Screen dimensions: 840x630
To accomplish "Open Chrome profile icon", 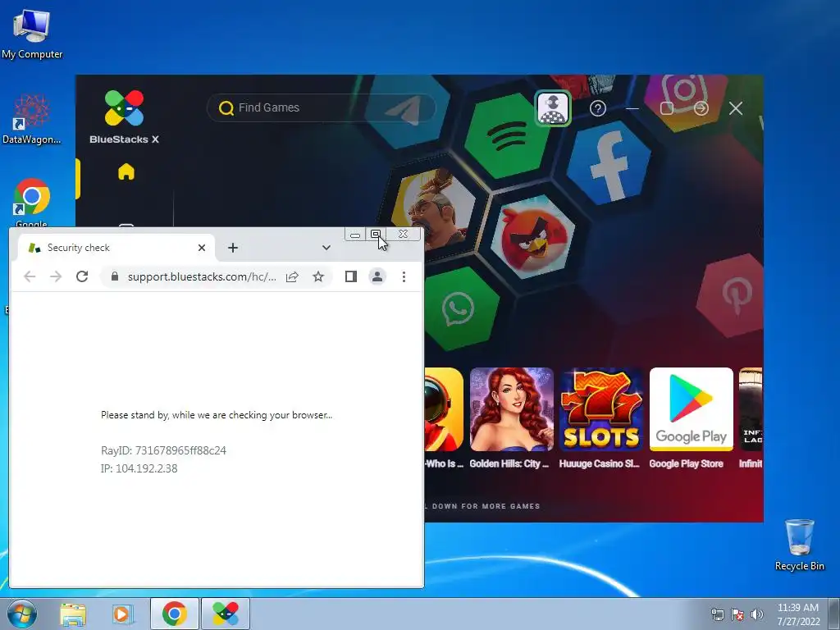I will [x=377, y=276].
